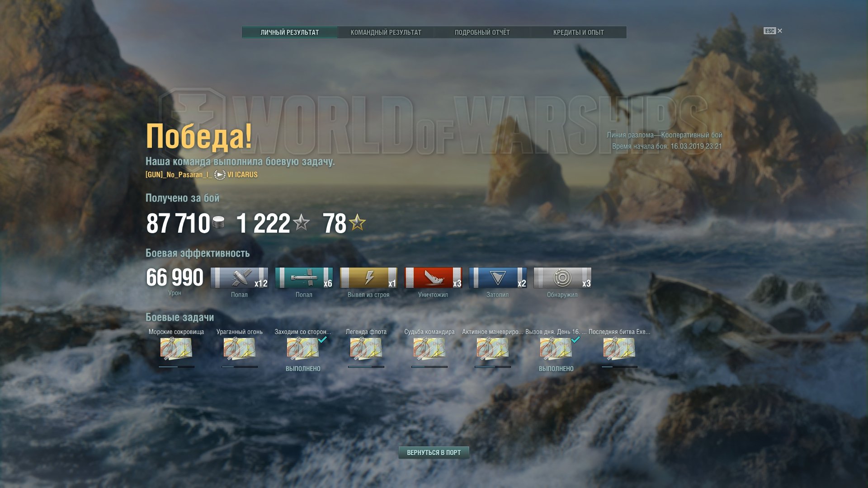
Task: Click the Вернуться в порт button
Action: point(434,452)
